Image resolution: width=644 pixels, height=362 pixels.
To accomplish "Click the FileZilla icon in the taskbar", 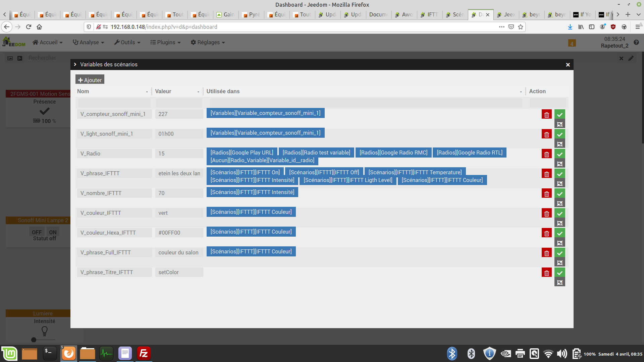I will 144,353.
